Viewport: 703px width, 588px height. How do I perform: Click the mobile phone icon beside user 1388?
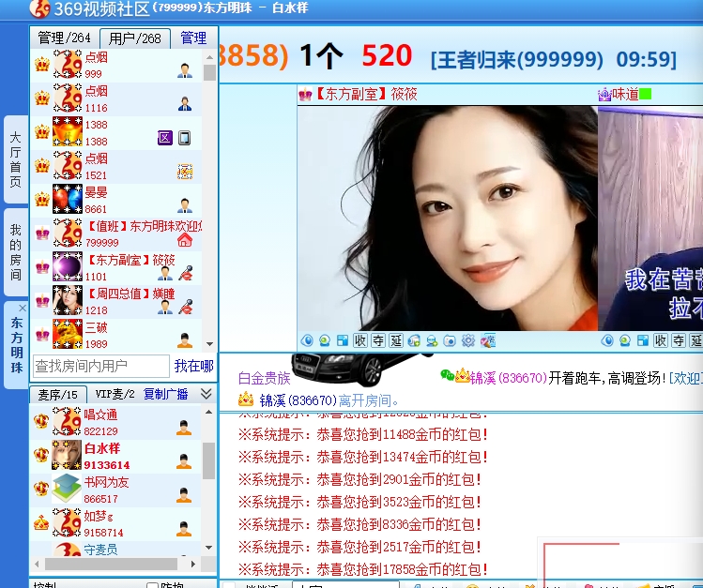(184, 138)
